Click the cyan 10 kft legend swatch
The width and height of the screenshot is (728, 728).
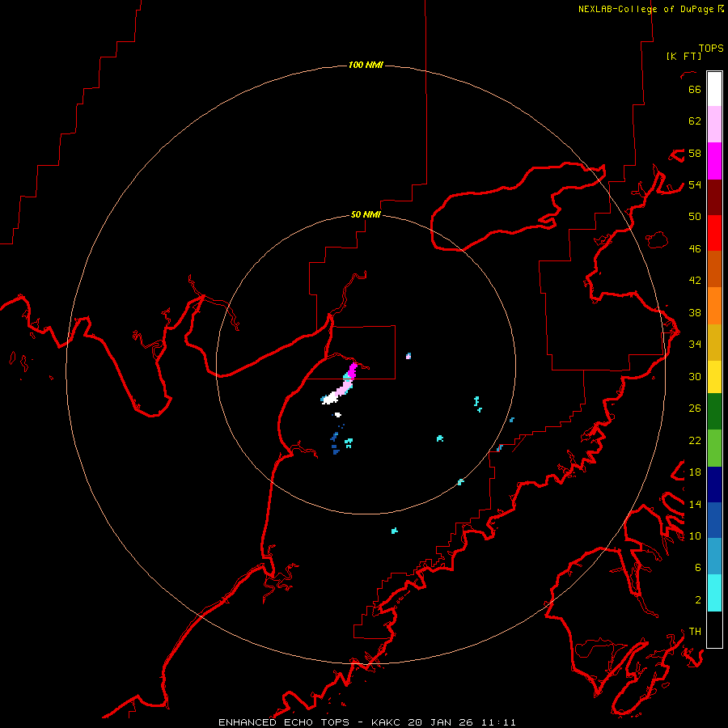[714, 593]
